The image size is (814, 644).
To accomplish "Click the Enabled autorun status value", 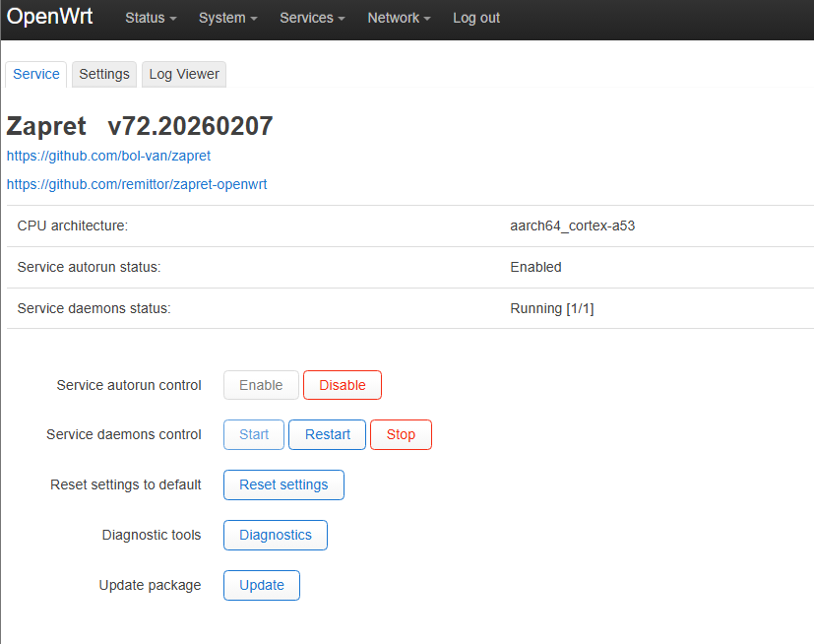I will 535,267.
